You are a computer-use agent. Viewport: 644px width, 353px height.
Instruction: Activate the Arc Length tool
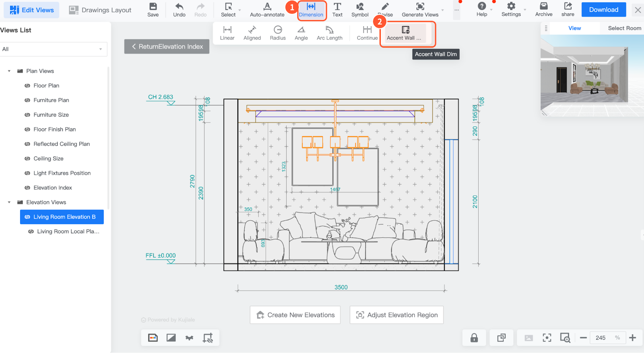pos(329,33)
